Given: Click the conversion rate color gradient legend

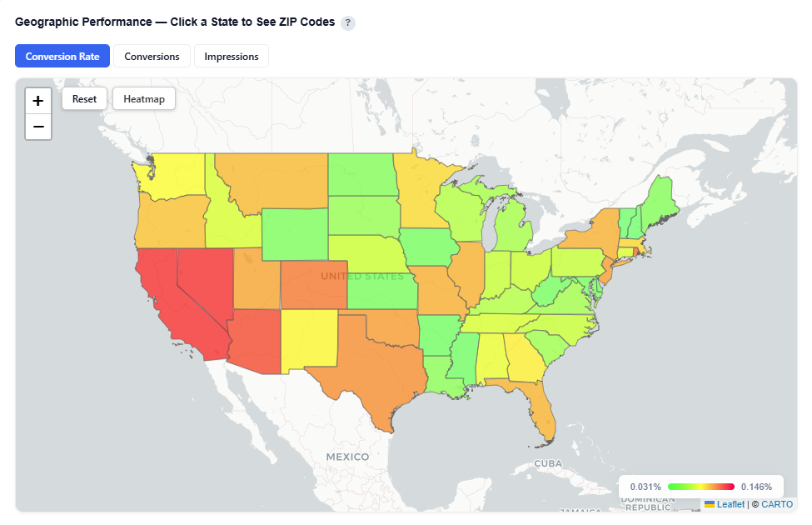Looking at the screenshot, I should tap(700, 486).
